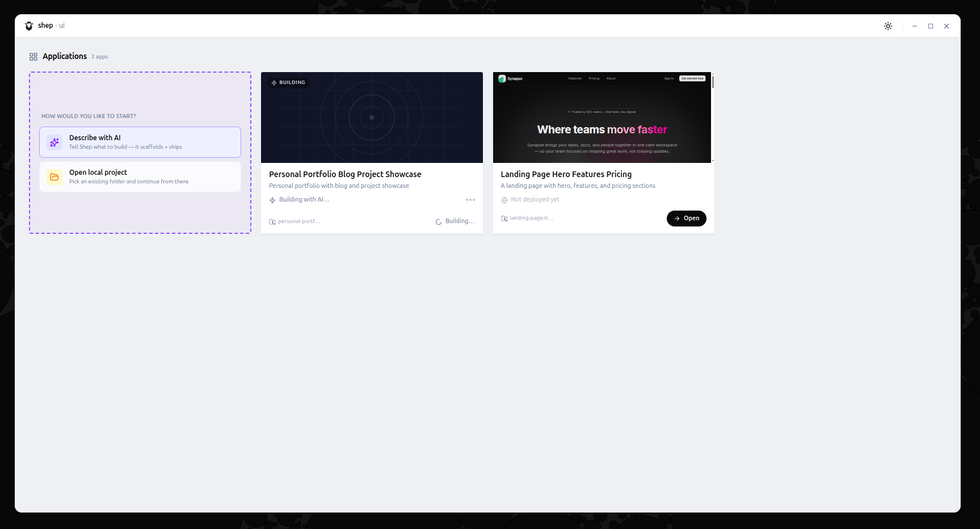Screen dimensions: 980x529
Task: Click the Personal Portfolio preview thumbnail
Action: click(372, 117)
